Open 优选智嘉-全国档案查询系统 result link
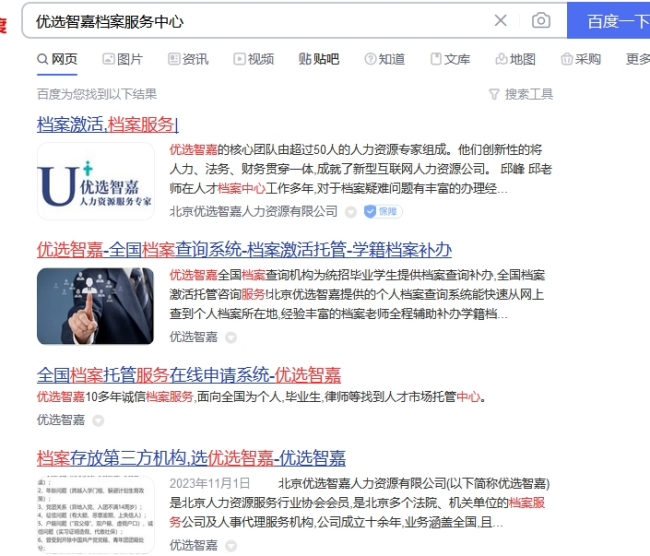This screenshot has height=556, width=650. tap(244, 250)
